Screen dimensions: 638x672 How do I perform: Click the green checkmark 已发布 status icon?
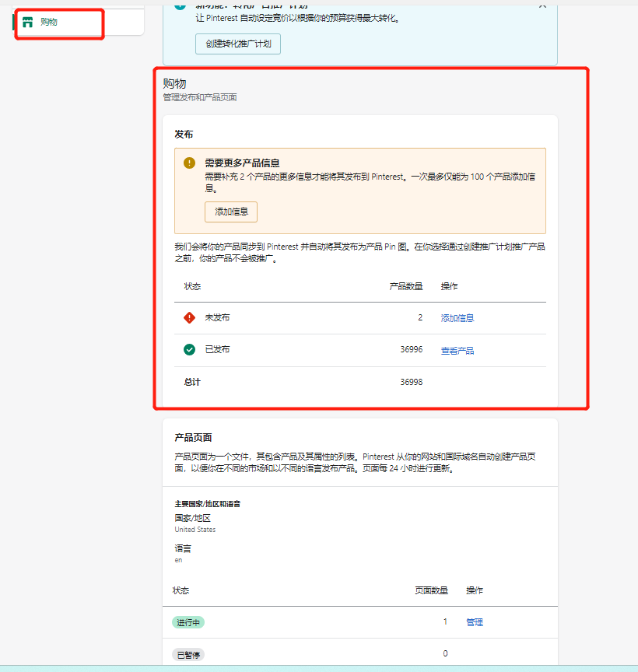pyautogui.click(x=189, y=349)
